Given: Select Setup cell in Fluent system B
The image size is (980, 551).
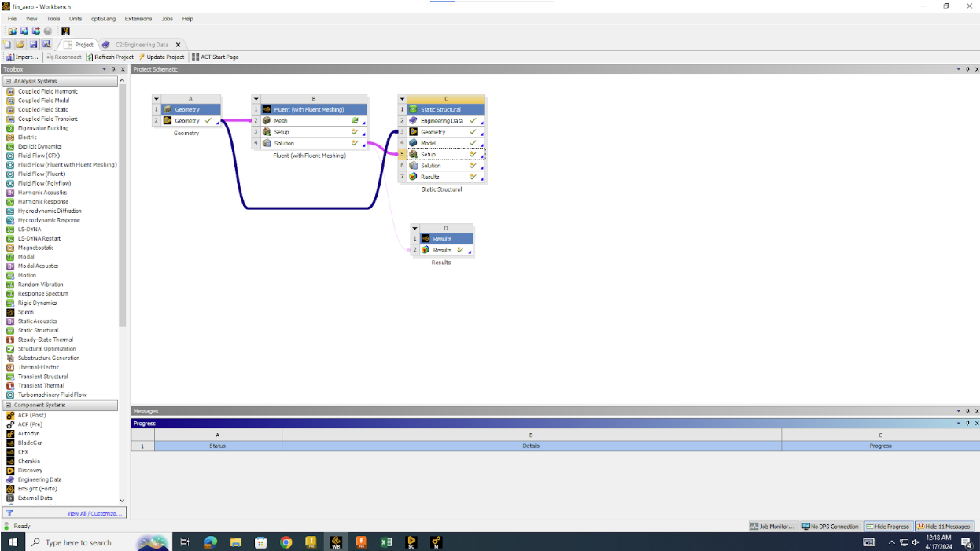Looking at the screenshot, I should 314,132.
